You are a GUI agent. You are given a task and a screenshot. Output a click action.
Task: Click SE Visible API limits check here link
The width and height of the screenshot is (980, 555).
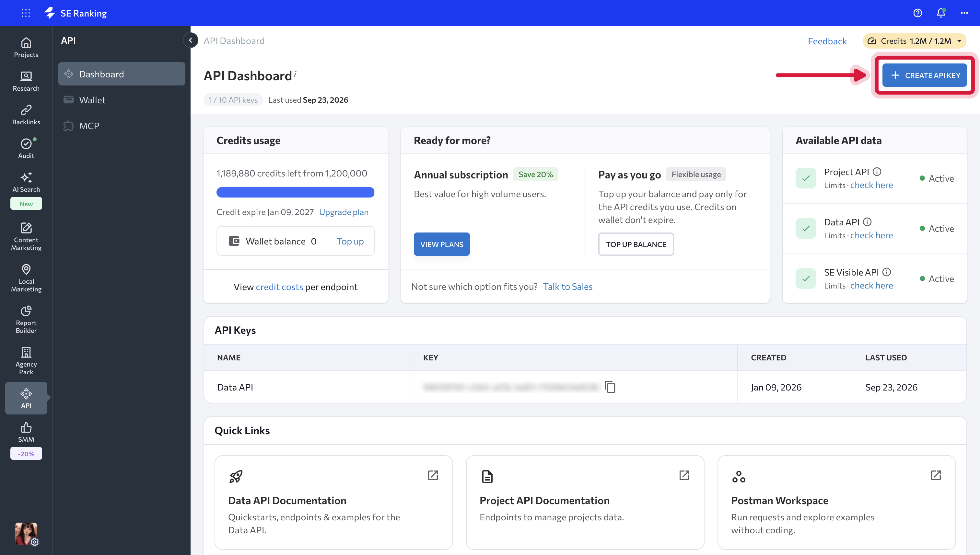click(x=871, y=286)
